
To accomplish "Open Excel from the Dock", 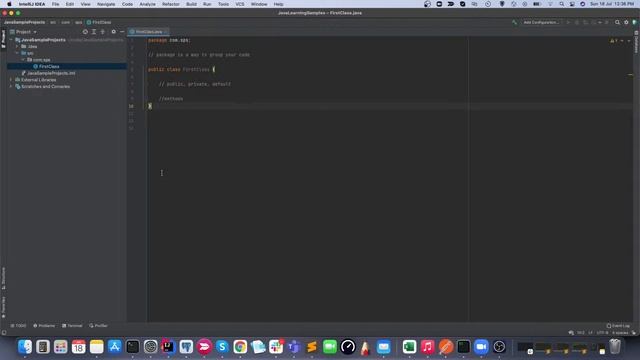I will coord(409,347).
